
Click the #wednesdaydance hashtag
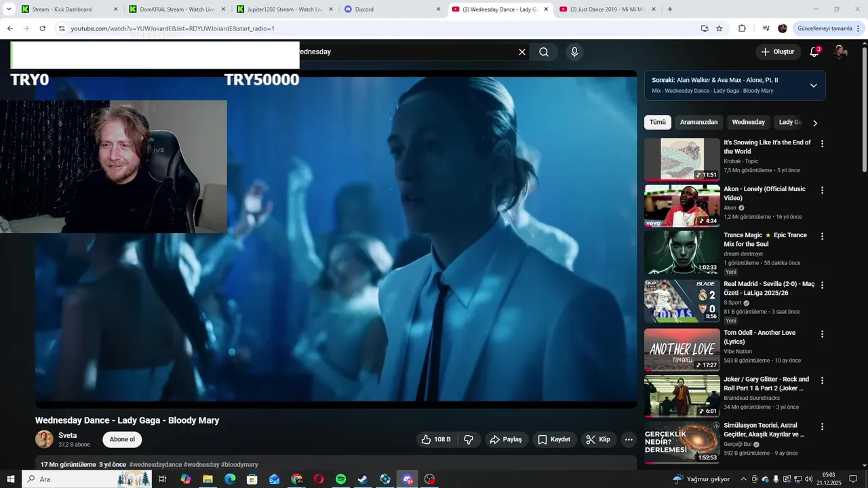point(155,465)
